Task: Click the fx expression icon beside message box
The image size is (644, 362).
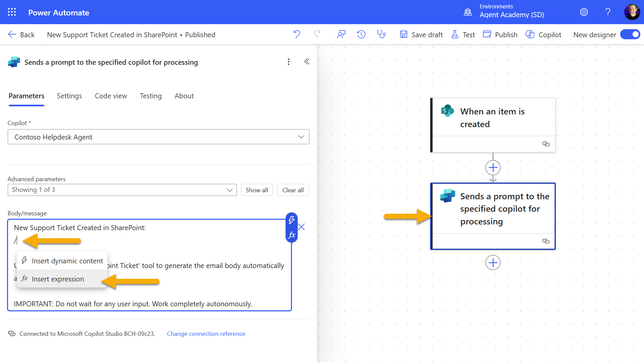Action: tap(292, 235)
